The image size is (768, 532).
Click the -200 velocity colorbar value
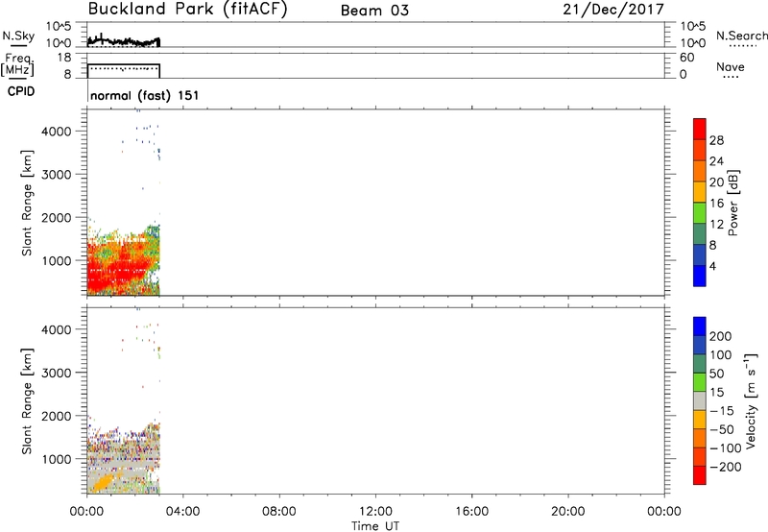tap(725, 467)
